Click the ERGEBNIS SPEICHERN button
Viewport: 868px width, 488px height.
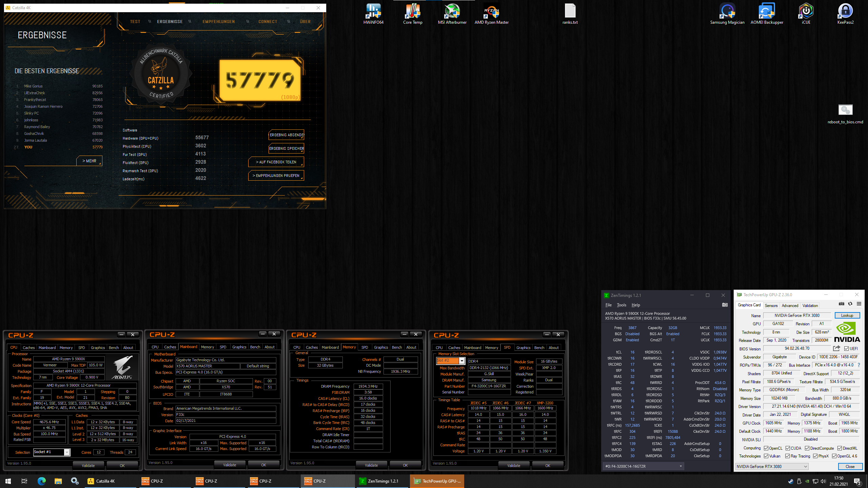tap(286, 148)
